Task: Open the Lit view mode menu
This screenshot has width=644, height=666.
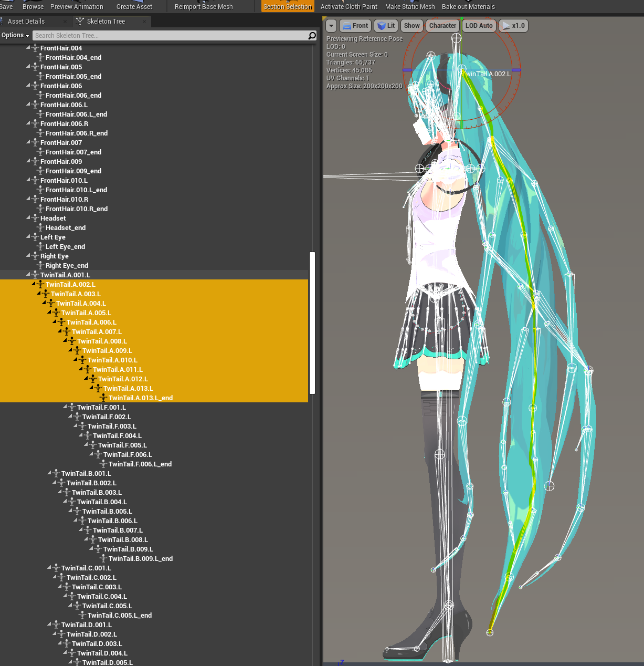Action: (386, 26)
